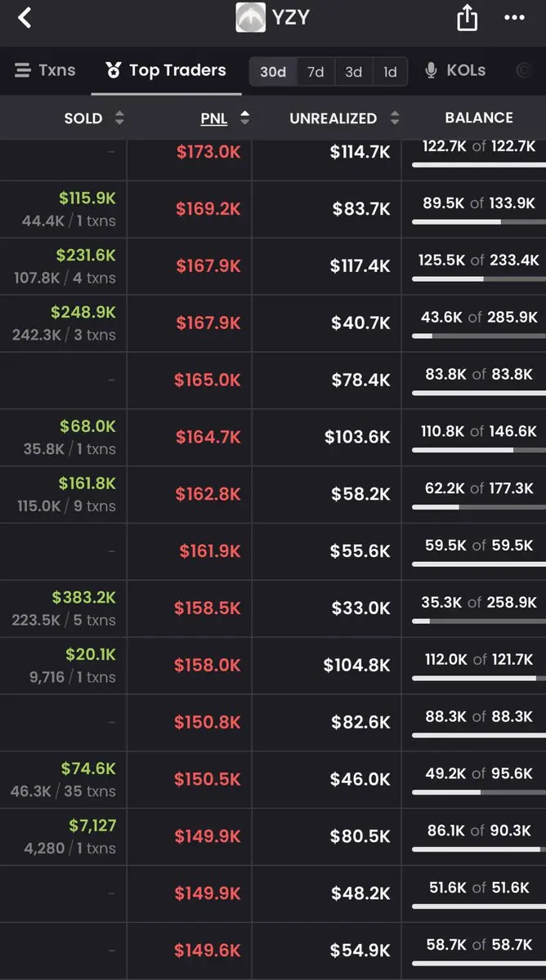
Task: Click the BALANCE column header
Action: click(x=479, y=118)
